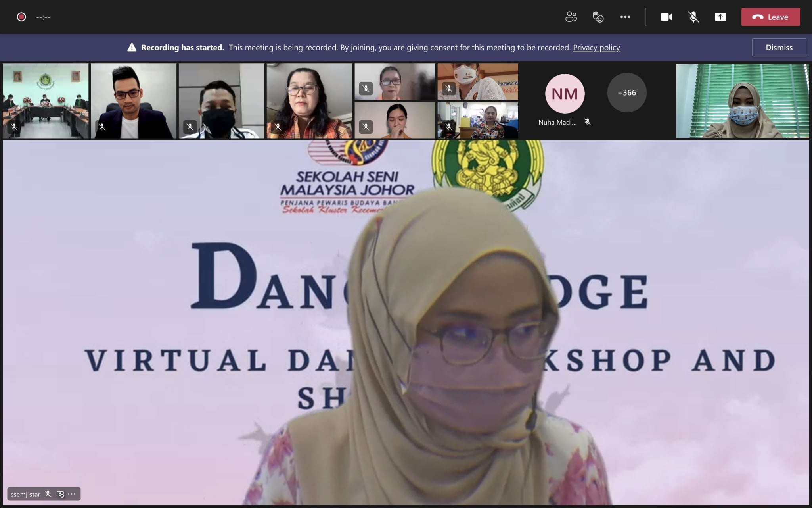Click ssemj star's muted mic indicator
The width and height of the screenshot is (812, 508).
[x=48, y=494]
